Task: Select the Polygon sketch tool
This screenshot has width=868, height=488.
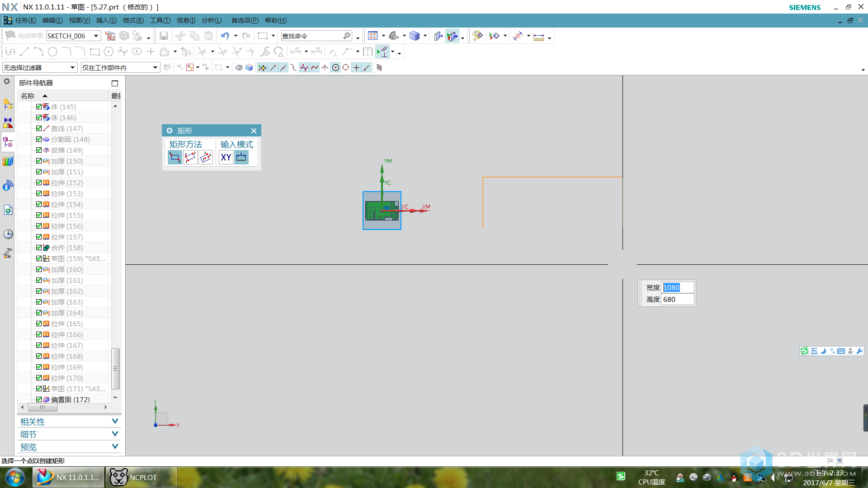Action: coord(108,52)
